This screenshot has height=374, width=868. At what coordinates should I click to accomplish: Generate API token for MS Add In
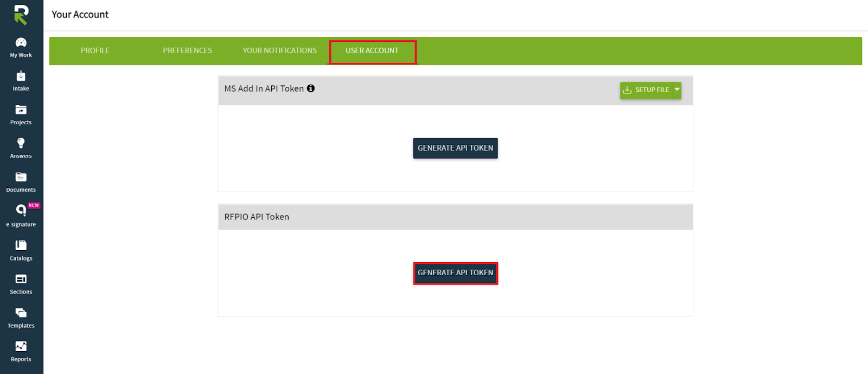click(456, 148)
